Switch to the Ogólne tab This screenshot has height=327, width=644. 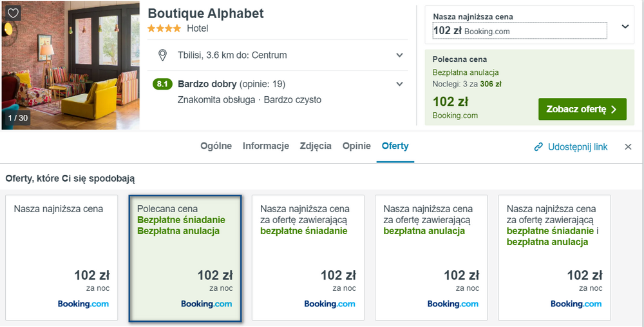click(x=216, y=146)
